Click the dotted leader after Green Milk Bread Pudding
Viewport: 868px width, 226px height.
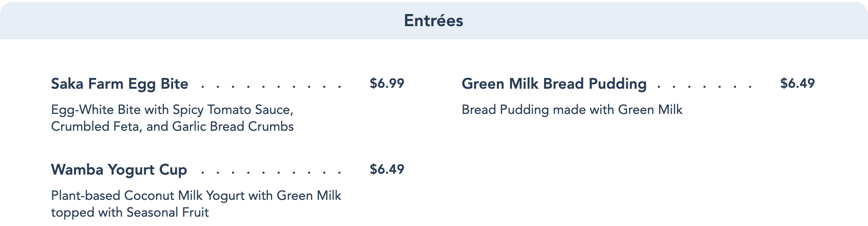tap(704, 86)
